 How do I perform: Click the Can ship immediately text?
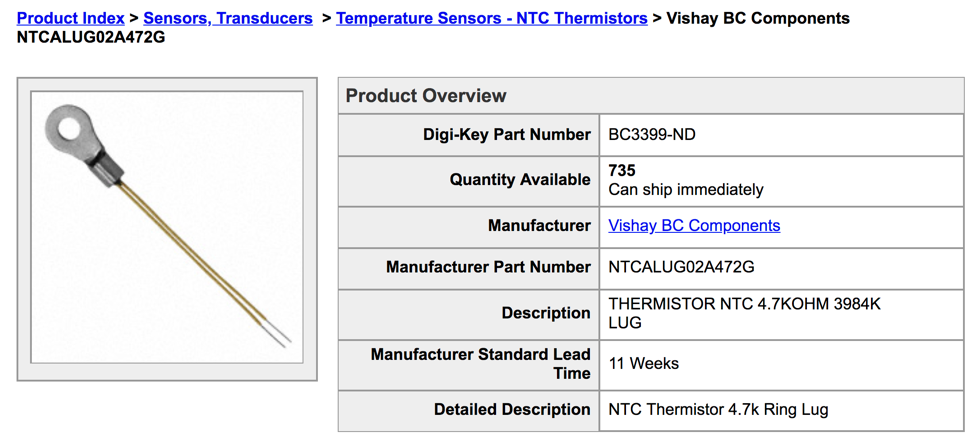click(686, 190)
